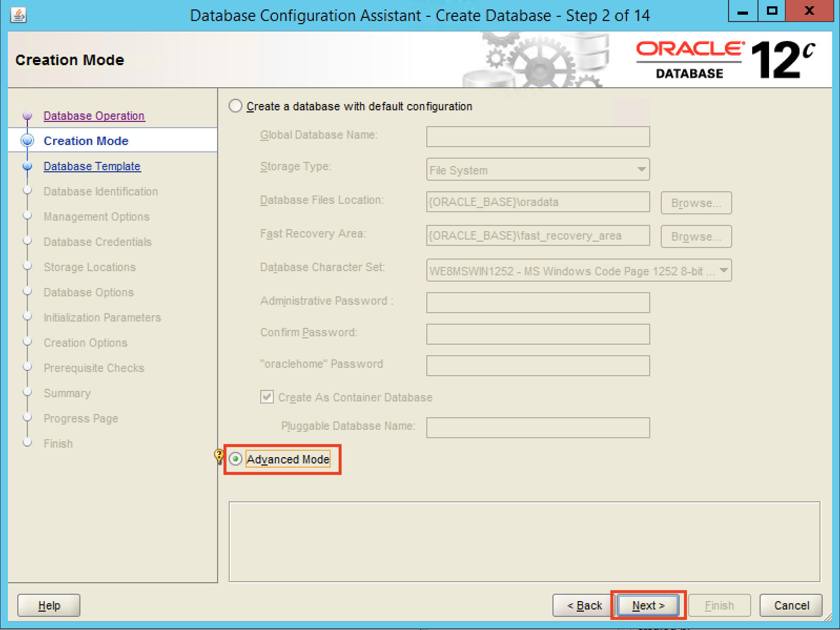
Task: Go back with the Back button
Action: point(584,605)
